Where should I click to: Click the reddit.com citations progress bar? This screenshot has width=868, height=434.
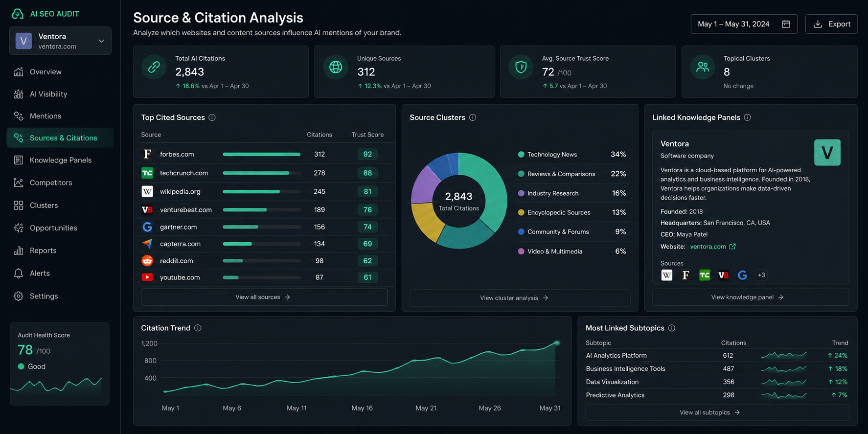pyautogui.click(x=262, y=261)
